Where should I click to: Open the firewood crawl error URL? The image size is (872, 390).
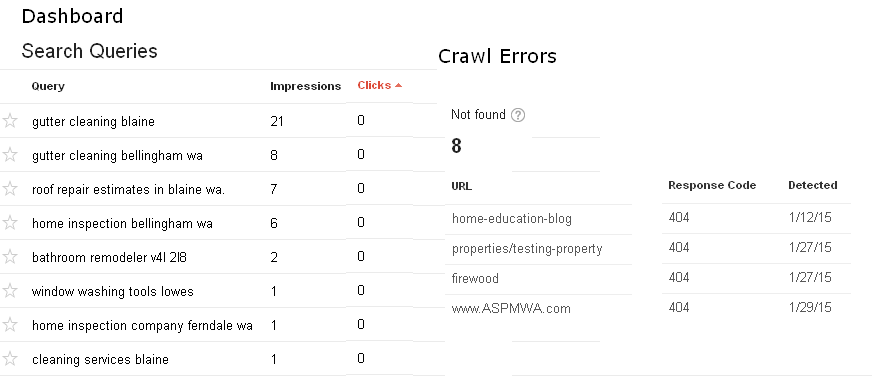pyautogui.click(x=475, y=279)
